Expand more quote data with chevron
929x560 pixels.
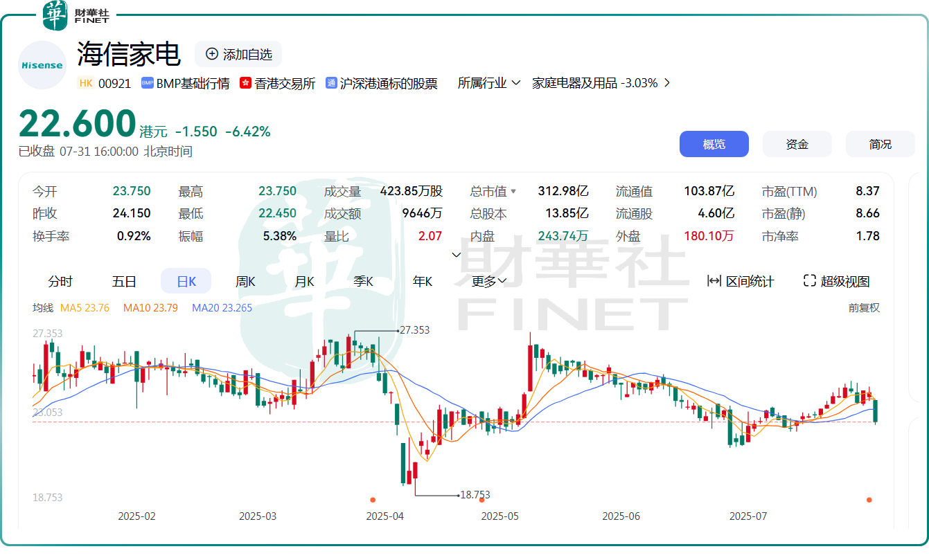pyautogui.click(x=457, y=255)
